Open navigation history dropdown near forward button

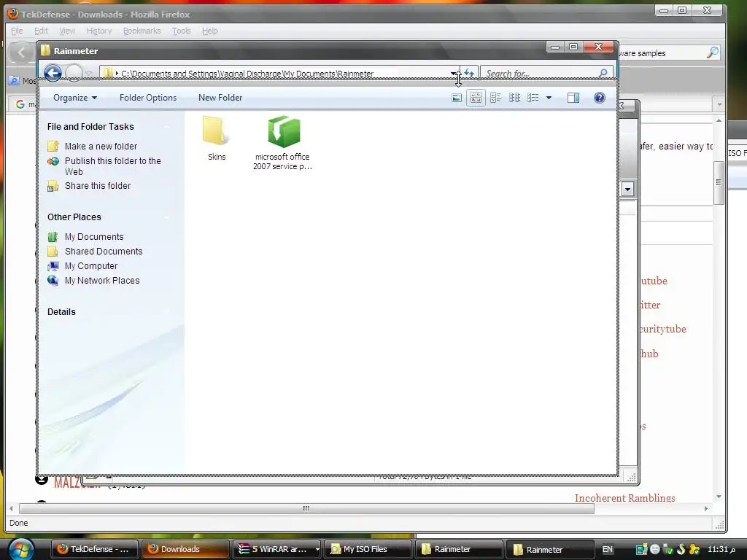coord(88,74)
